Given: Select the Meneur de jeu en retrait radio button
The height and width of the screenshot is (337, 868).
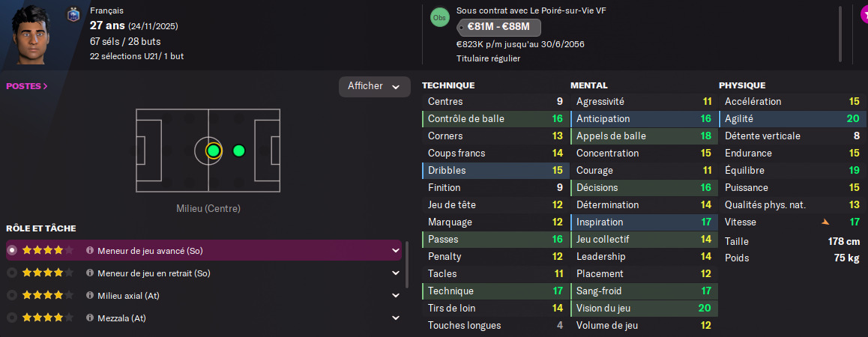Looking at the screenshot, I should 11,273.
